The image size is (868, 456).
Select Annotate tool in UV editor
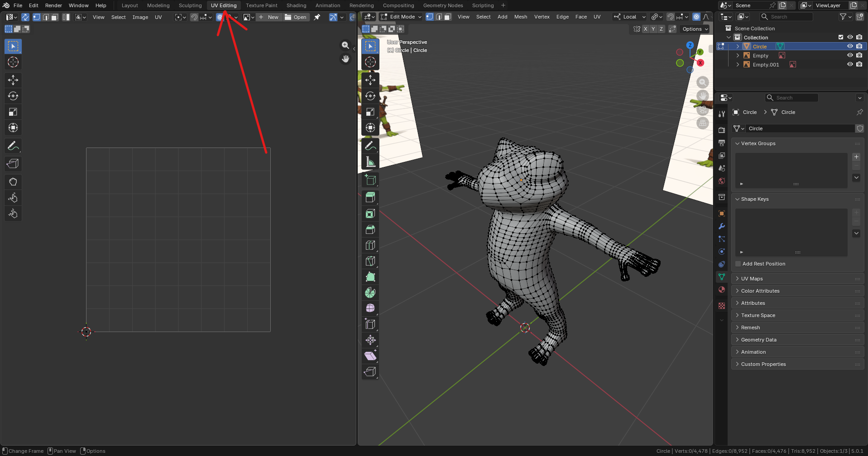(13, 146)
